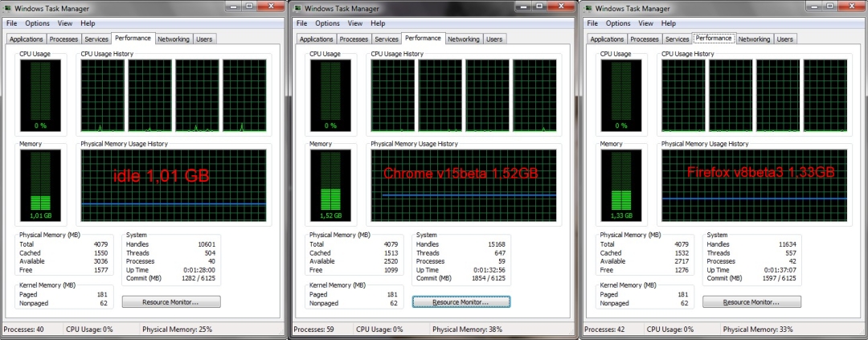Select Performance tab in idle window
This screenshot has height=340, width=868.
coord(133,39)
